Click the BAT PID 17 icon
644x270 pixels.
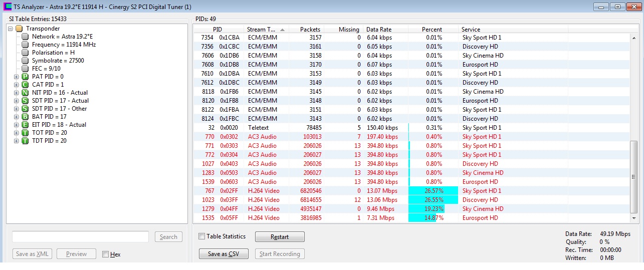click(25, 117)
